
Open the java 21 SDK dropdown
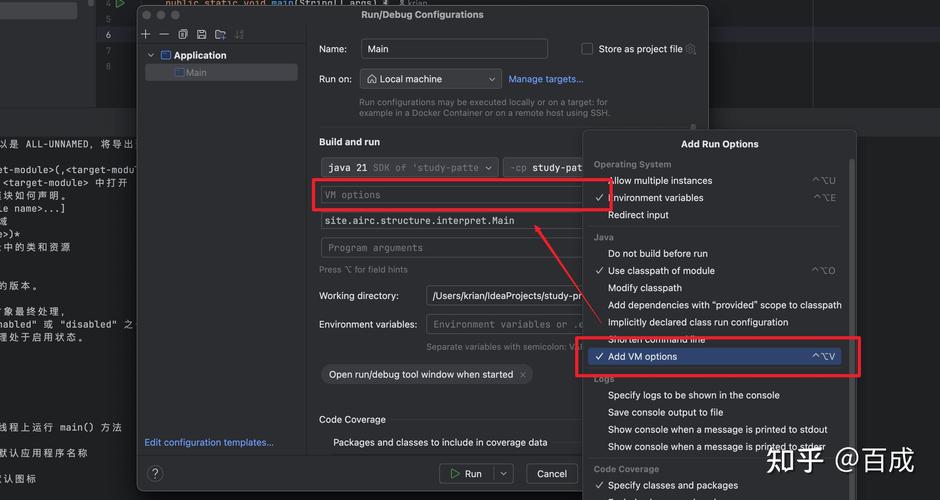(409, 168)
